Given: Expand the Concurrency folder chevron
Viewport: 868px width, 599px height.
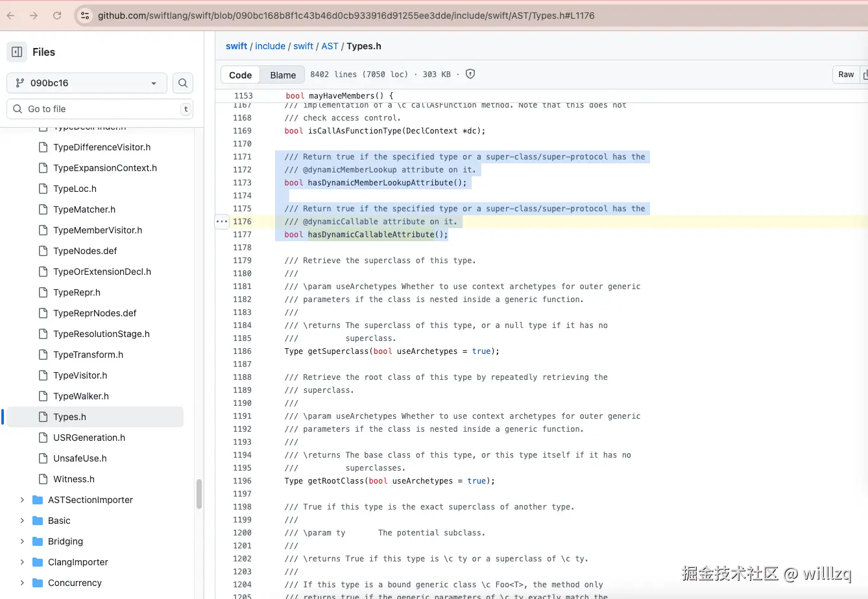Looking at the screenshot, I should tap(22, 583).
